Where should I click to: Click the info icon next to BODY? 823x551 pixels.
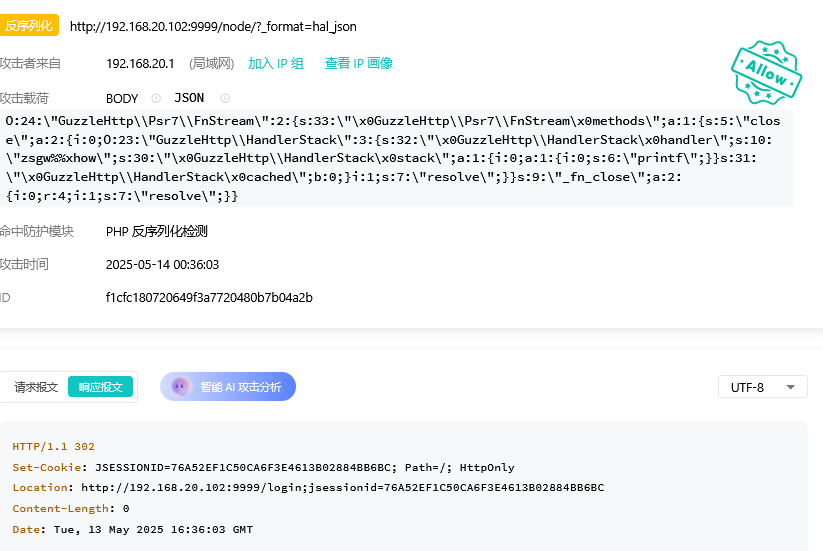pyautogui.click(x=156, y=98)
